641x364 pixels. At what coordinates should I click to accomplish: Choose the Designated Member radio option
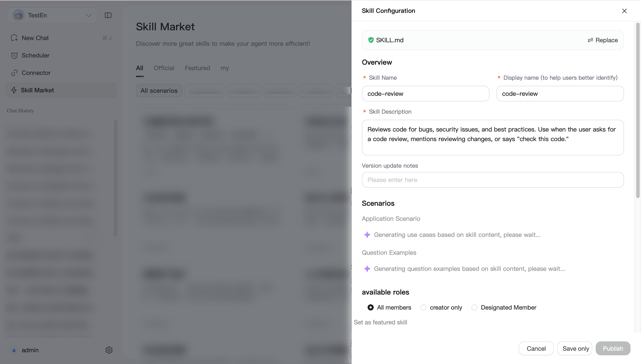[x=474, y=307]
